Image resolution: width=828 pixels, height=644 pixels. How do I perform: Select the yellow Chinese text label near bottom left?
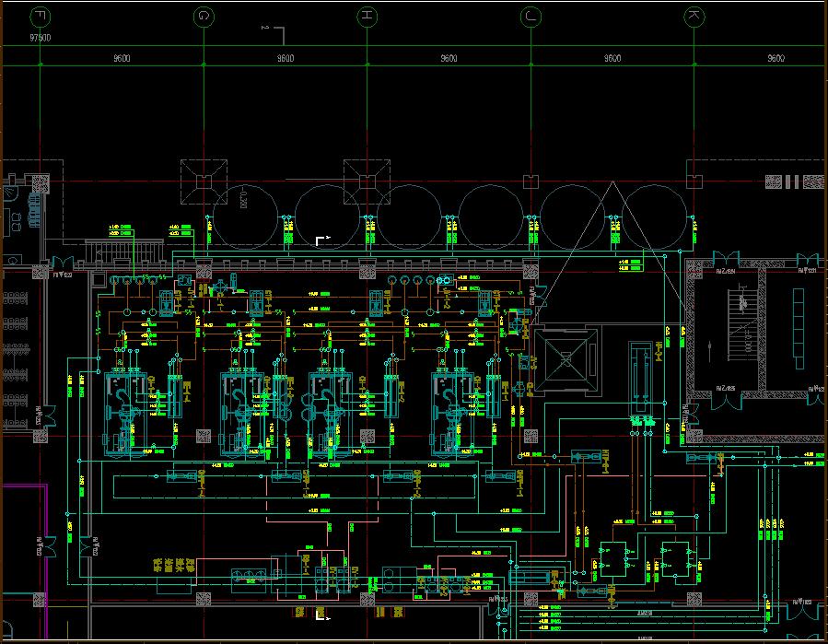[x=174, y=566]
